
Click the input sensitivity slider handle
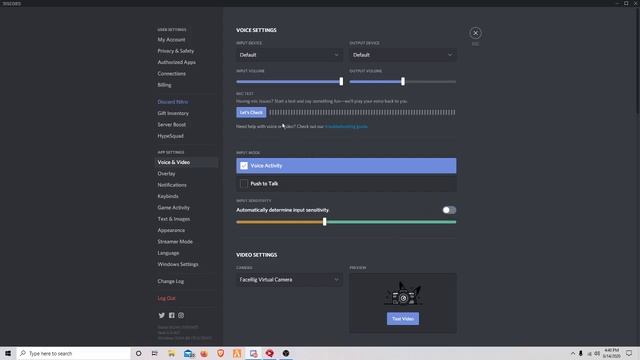pos(324,222)
